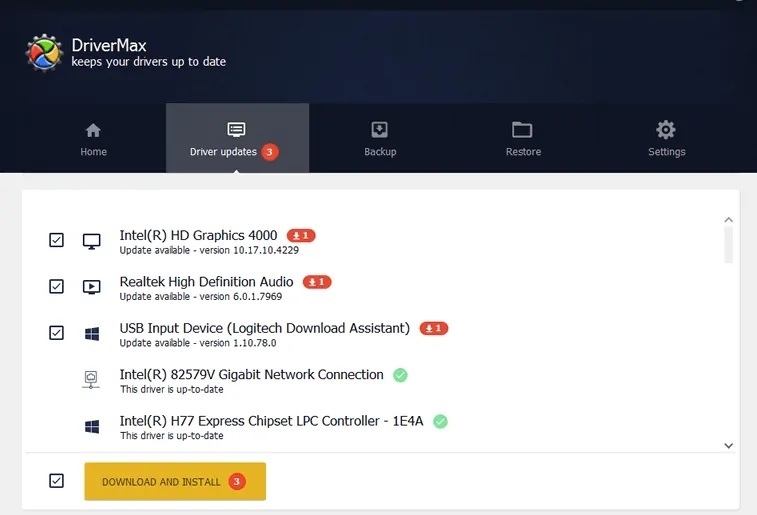Image resolution: width=757 pixels, height=515 pixels.
Task: Click media icon for Realtek High Definition Audio
Action: [x=92, y=287]
